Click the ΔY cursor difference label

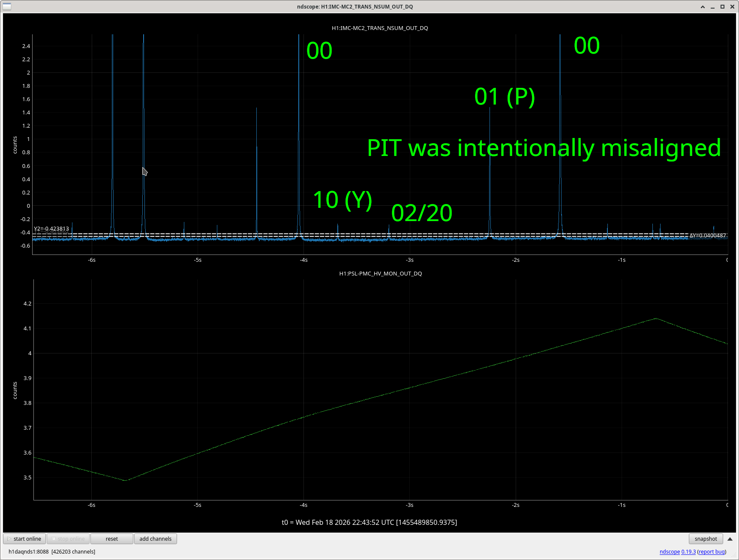tap(707, 235)
